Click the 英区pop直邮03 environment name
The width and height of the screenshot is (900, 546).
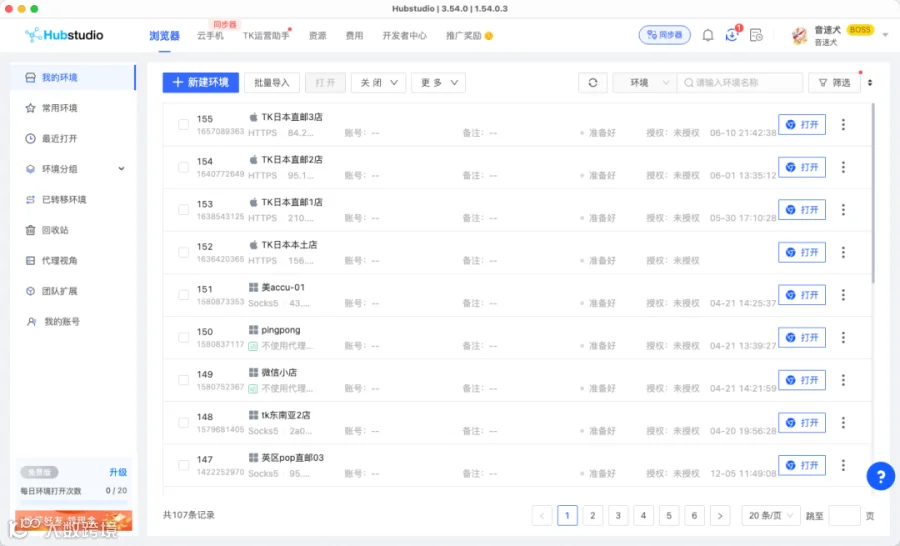pos(292,458)
